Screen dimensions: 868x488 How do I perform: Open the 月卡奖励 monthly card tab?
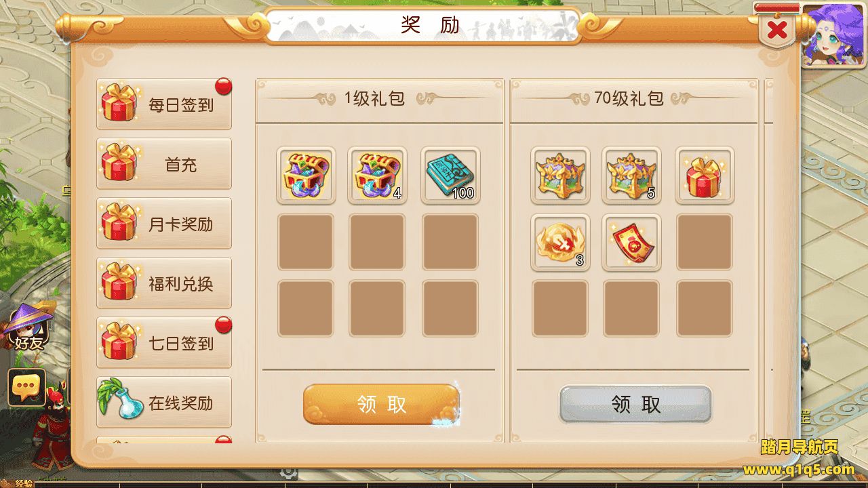[x=164, y=224]
